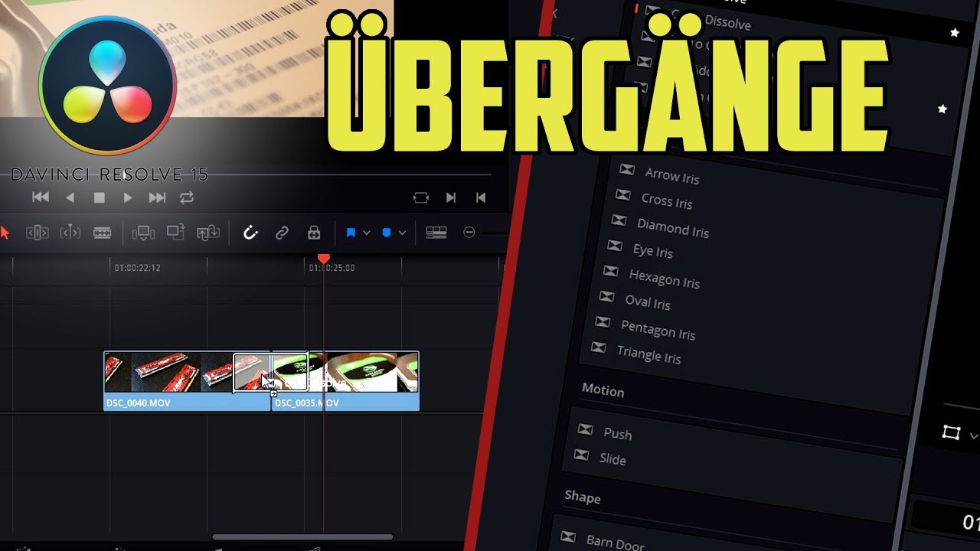The height and width of the screenshot is (551, 980).
Task: Click the Motion category header
Action: 603,391
